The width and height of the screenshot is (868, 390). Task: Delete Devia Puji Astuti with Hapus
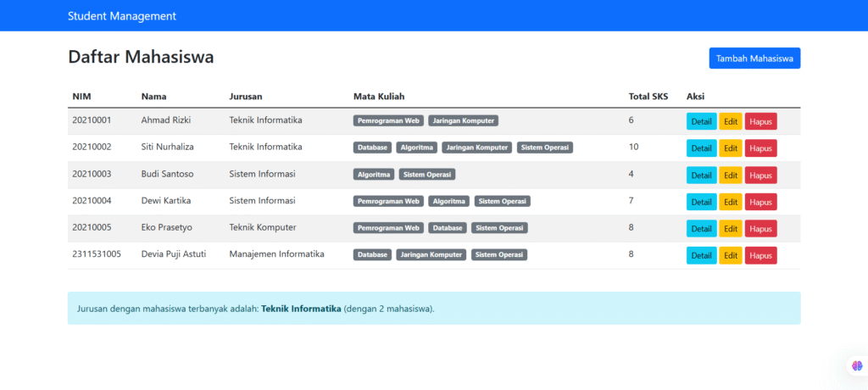[760, 255]
